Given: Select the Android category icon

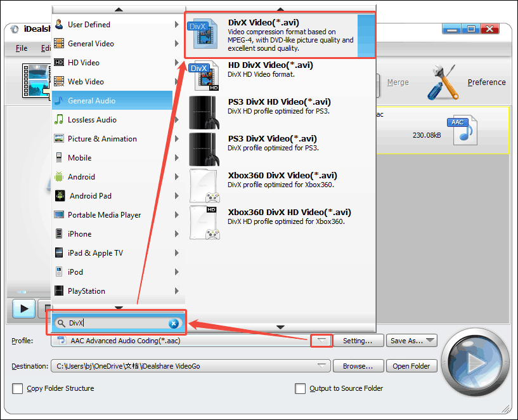Looking at the screenshot, I should [58, 176].
